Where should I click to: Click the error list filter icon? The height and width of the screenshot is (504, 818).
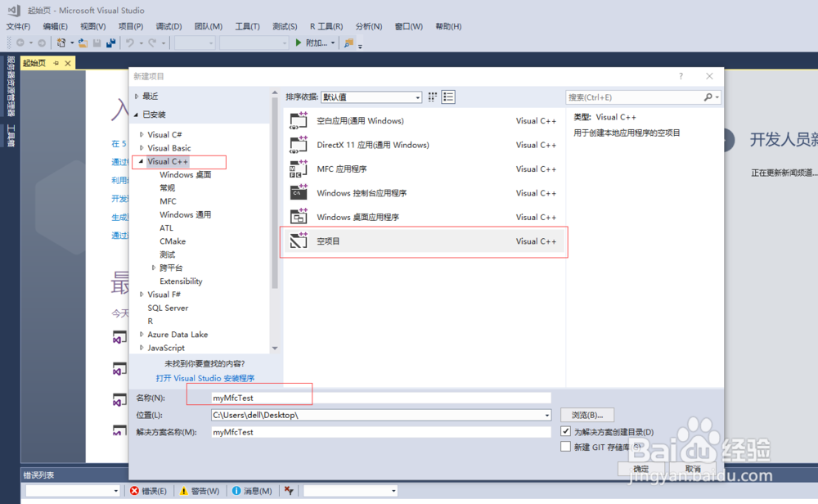tap(289, 490)
